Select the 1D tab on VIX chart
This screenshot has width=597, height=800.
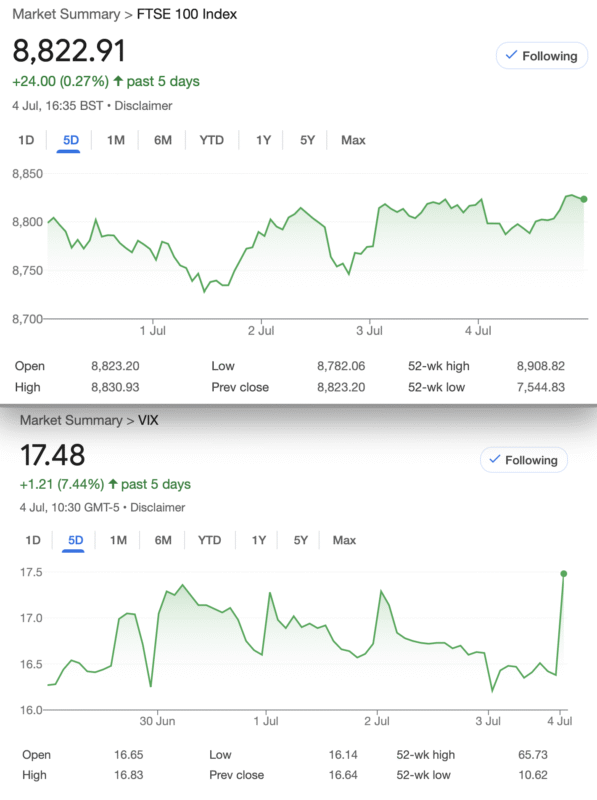point(33,540)
